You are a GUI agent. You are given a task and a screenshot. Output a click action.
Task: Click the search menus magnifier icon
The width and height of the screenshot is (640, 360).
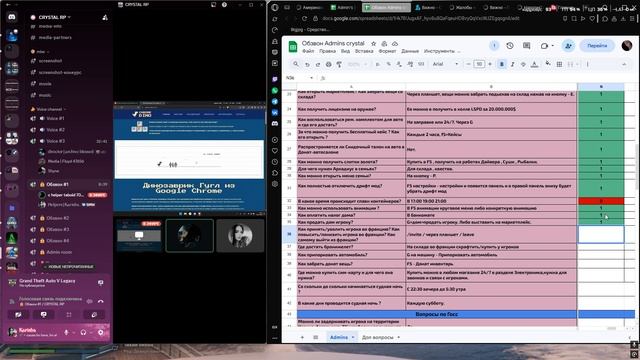click(296, 64)
